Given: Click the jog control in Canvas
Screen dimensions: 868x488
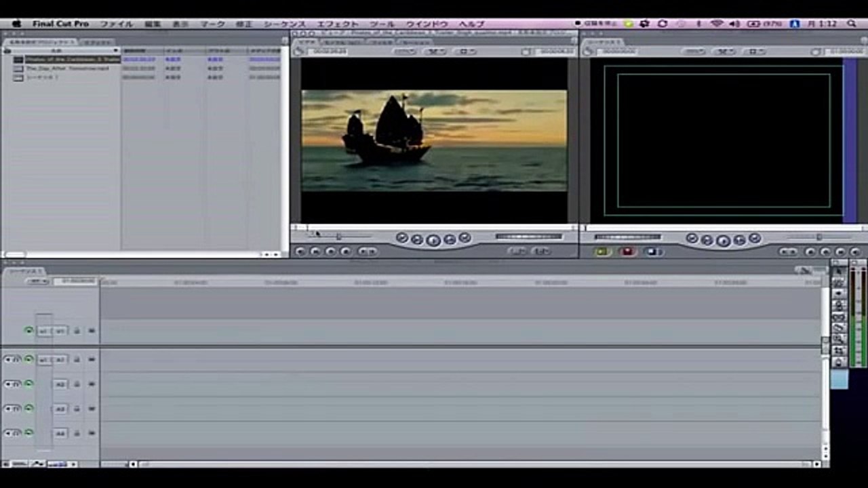Looking at the screenshot, I should click(x=627, y=237).
